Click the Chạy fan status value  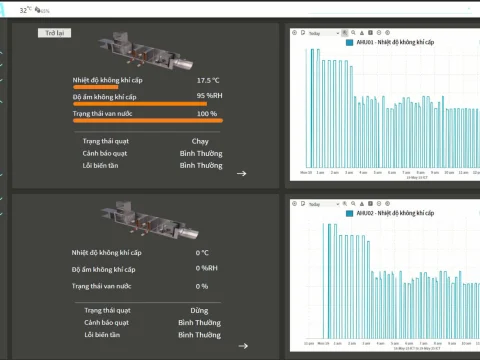click(200, 141)
